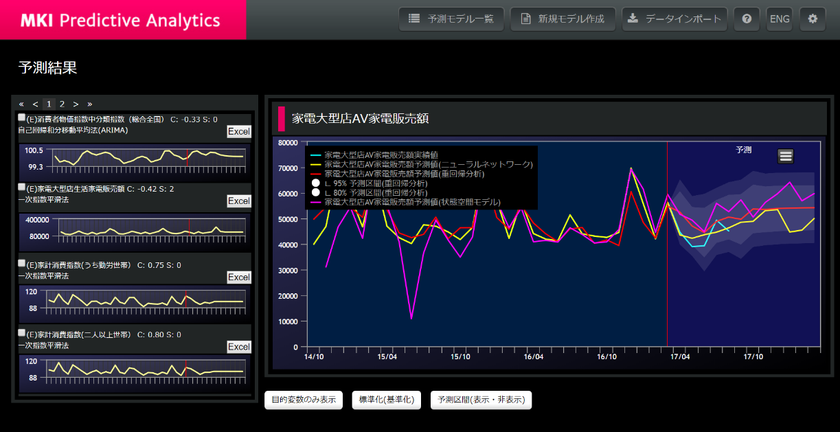840x432 pixels.
Task: Jump to first page with « arrow
Action: tap(22, 103)
